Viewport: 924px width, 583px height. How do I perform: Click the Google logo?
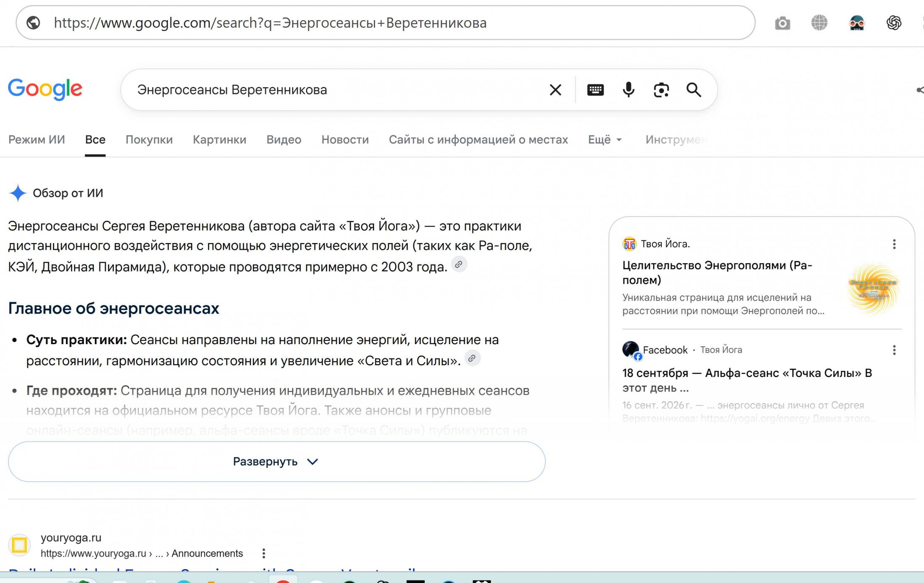pos(45,89)
